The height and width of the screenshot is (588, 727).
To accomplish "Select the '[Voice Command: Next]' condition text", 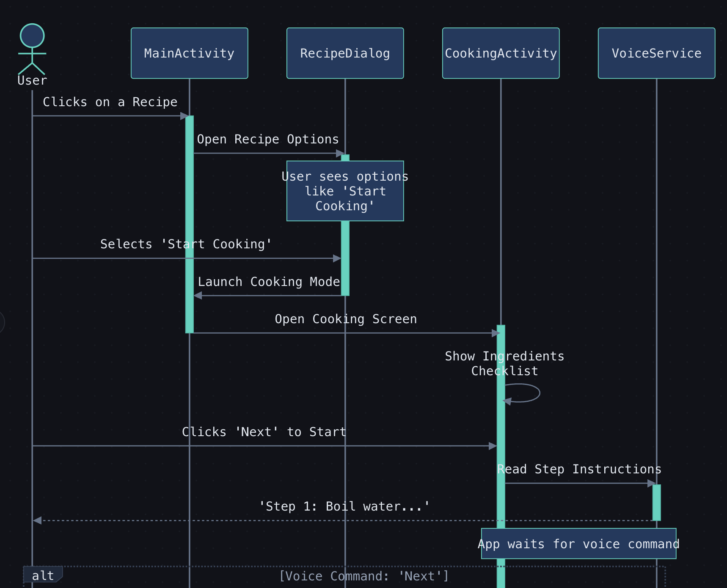I will 364,576.
